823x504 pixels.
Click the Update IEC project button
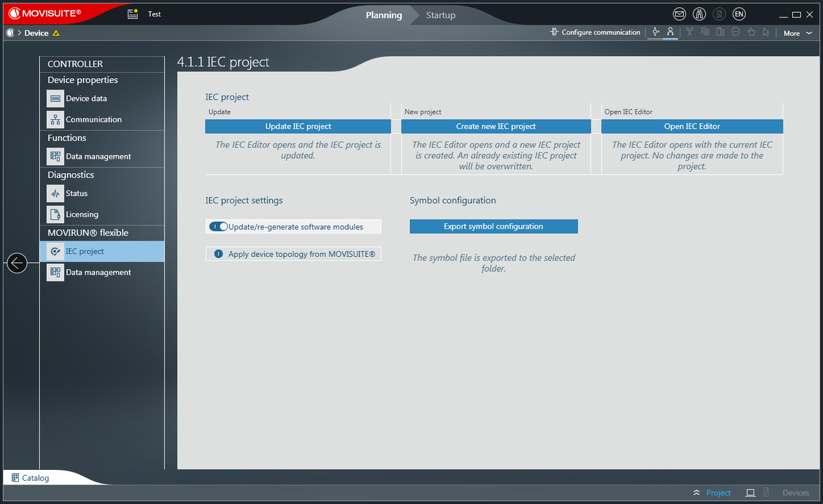point(298,126)
